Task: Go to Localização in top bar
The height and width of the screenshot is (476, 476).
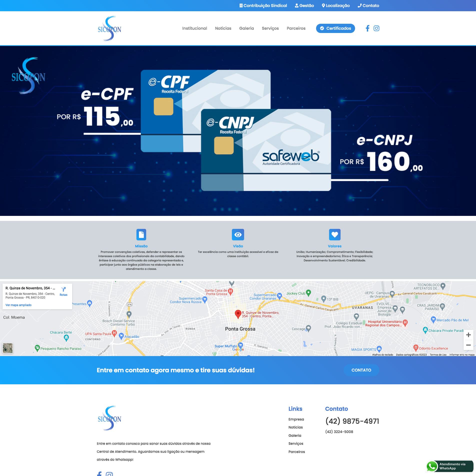Action: coord(336,5)
